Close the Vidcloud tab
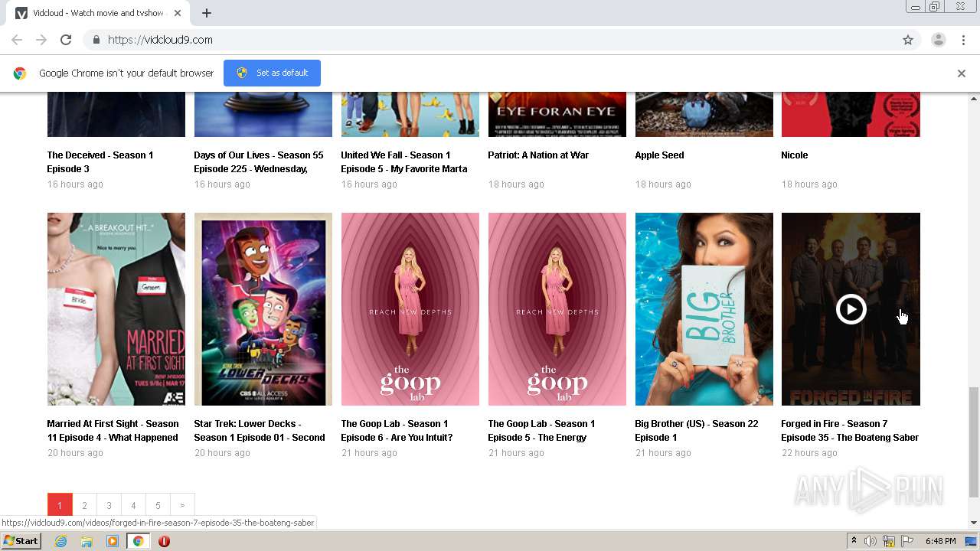This screenshot has height=551, width=980. coord(178,13)
